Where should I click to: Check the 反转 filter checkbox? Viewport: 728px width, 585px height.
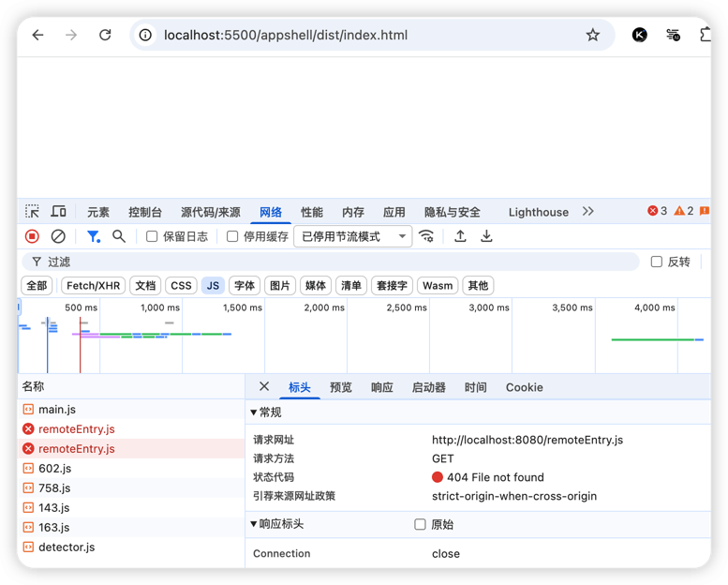[657, 262]
